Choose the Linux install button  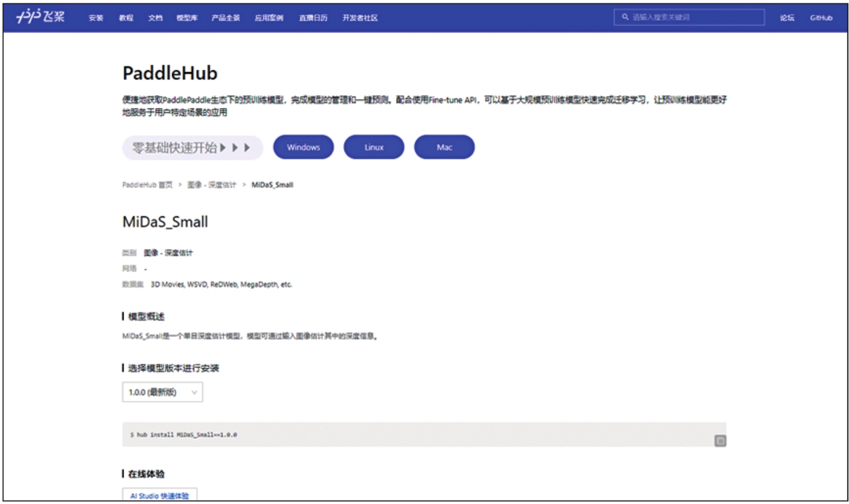click(x=374, y=147)
